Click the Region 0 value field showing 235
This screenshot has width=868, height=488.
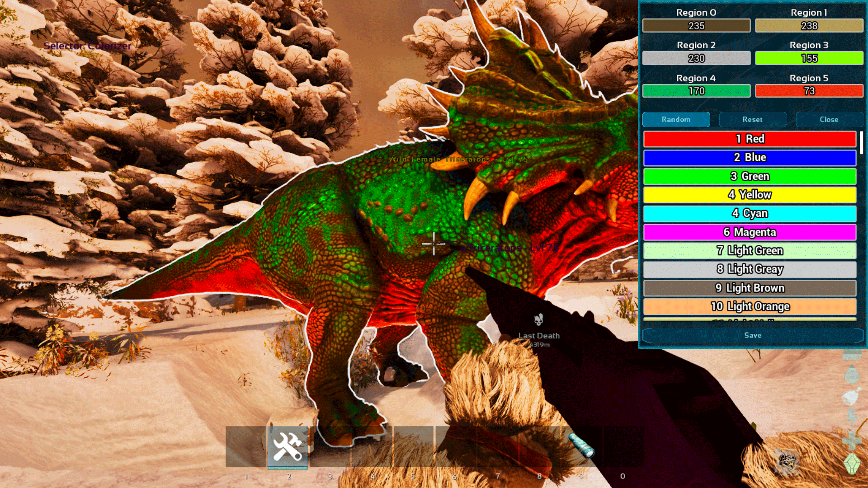[696, 26]
